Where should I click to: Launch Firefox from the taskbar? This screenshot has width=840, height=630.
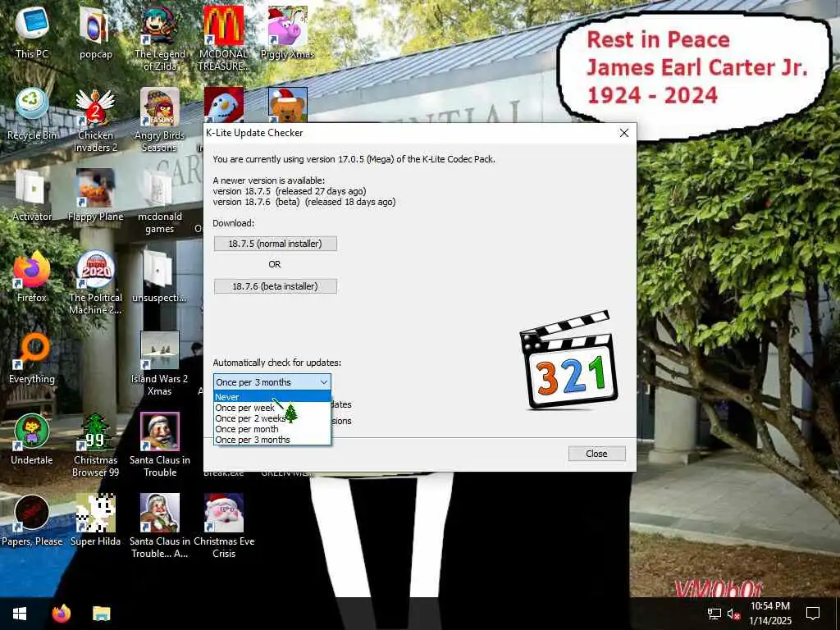(x=61, y=614)
